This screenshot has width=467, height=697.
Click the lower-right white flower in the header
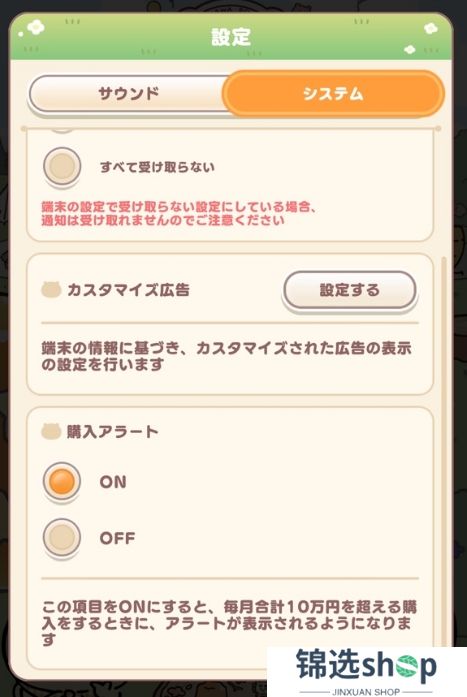click(x=410, y=49)
